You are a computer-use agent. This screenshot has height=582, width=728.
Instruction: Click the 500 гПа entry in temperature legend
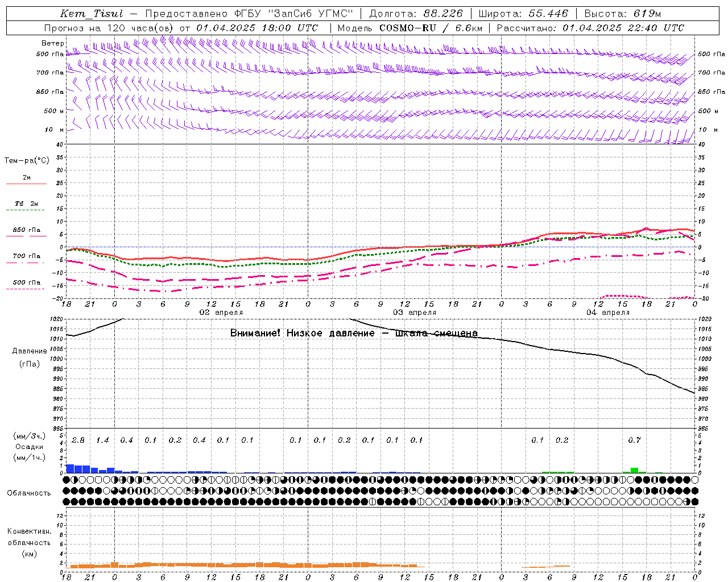coord(27,282)
